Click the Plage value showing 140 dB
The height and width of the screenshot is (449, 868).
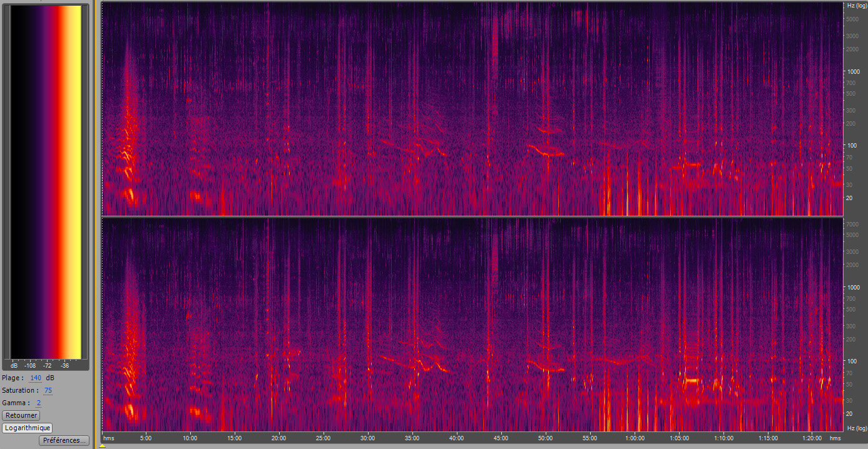[36, 378]
